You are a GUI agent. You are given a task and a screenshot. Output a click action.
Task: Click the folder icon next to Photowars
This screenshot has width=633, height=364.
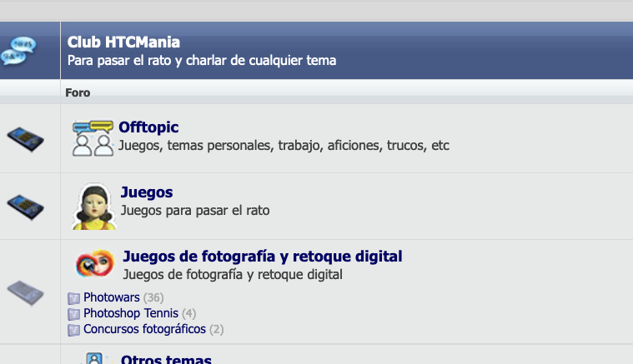[74, 298]
